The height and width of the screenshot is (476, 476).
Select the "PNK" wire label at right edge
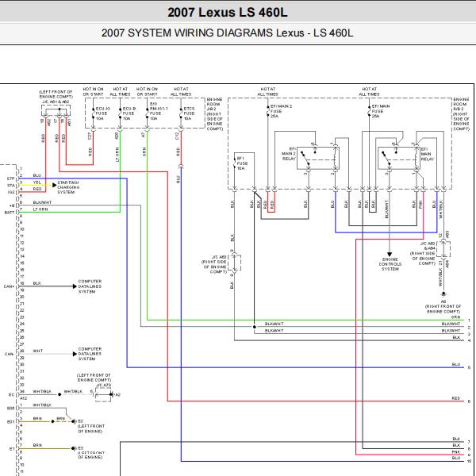(455, 451)
